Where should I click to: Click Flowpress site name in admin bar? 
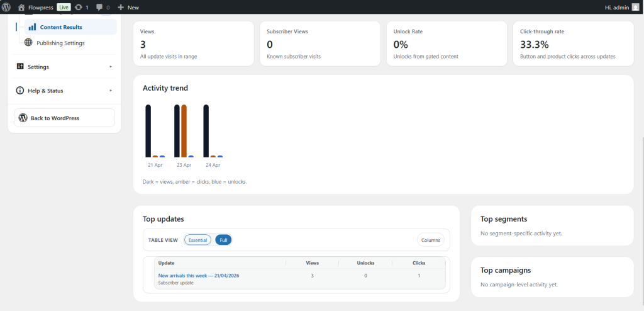(x=41, y=8)
